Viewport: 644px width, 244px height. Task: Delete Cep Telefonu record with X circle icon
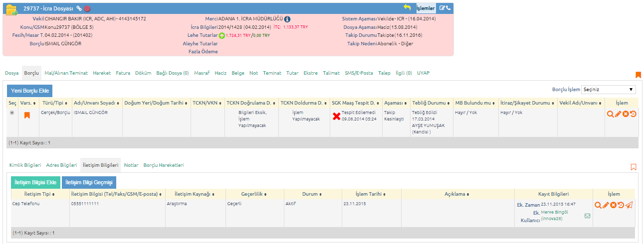tap(614, 205)
